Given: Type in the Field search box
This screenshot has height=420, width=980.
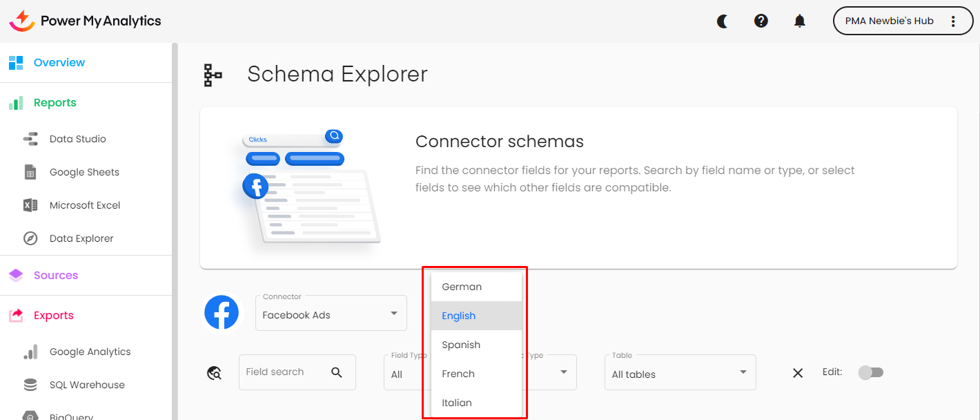Looking at the screenshot, I should 280,372.
